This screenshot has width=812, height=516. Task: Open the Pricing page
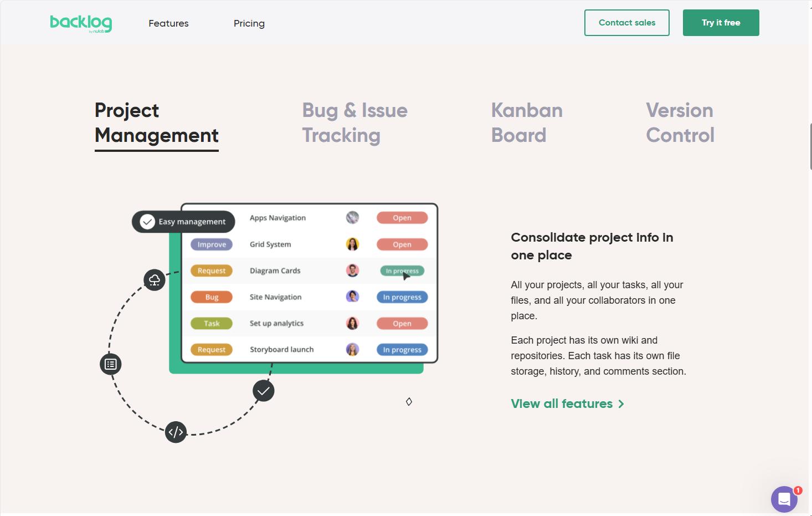(249, 23)
